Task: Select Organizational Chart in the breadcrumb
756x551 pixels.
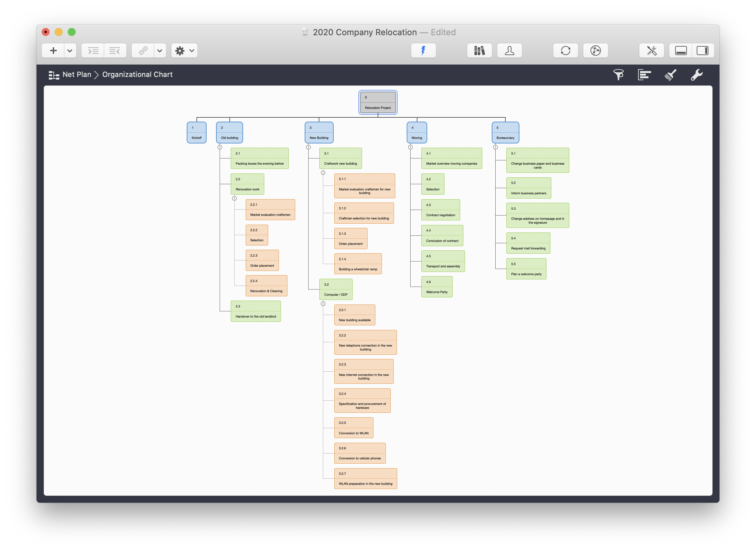Action: 137,75
